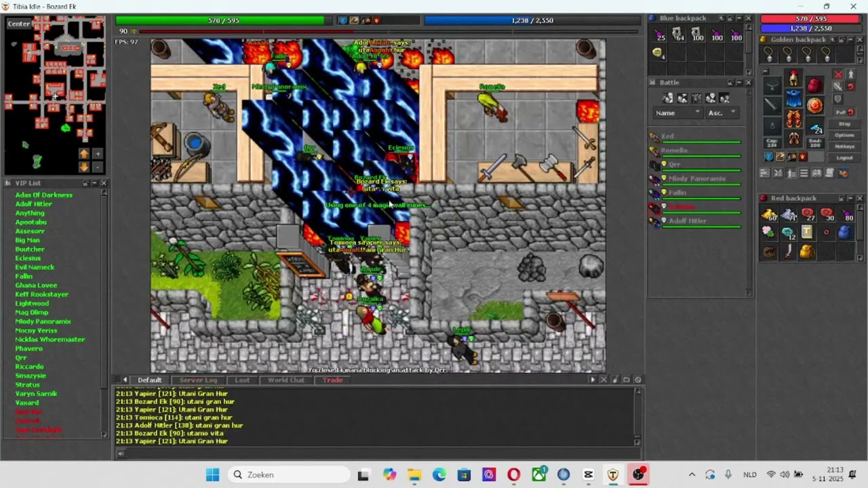Toggle the fourth Battle list filter icon
Image resolution: width=868 pixels, height=488 pixels.
click(711, 98)
